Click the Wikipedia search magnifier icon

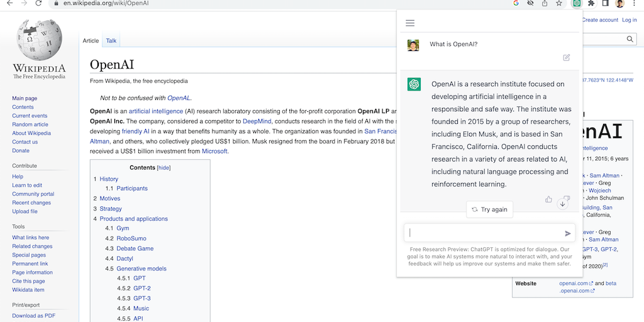click(630, 40)
